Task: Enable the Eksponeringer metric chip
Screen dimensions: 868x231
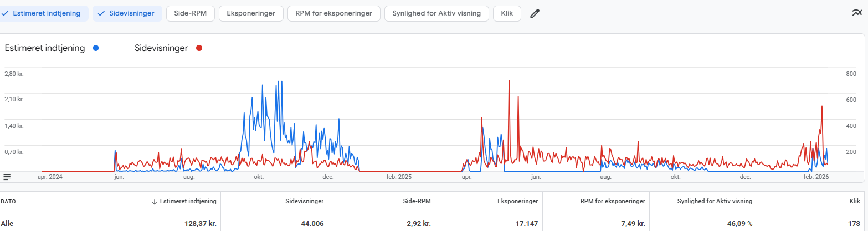Action: 251,14
